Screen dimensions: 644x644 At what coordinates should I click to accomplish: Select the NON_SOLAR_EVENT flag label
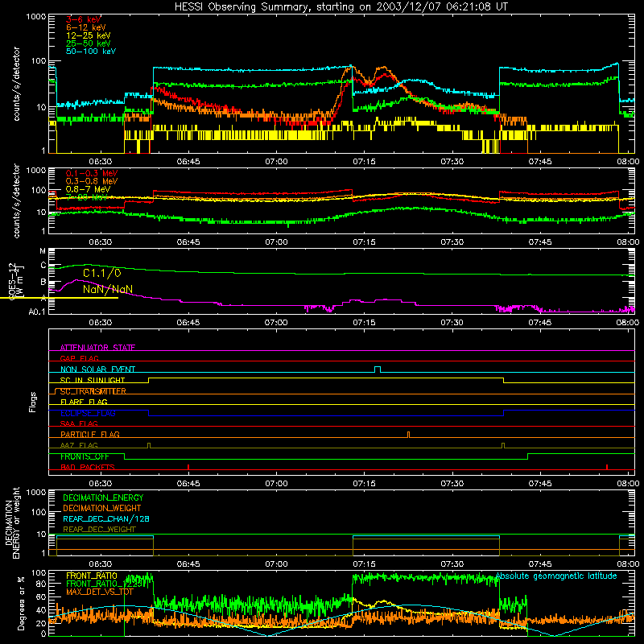click(97, 369)
